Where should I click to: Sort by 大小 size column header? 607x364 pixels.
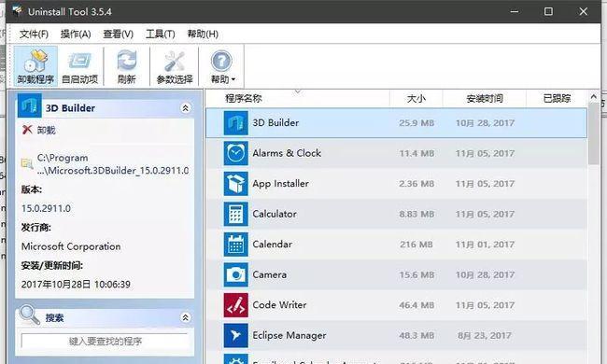(416, 98)
